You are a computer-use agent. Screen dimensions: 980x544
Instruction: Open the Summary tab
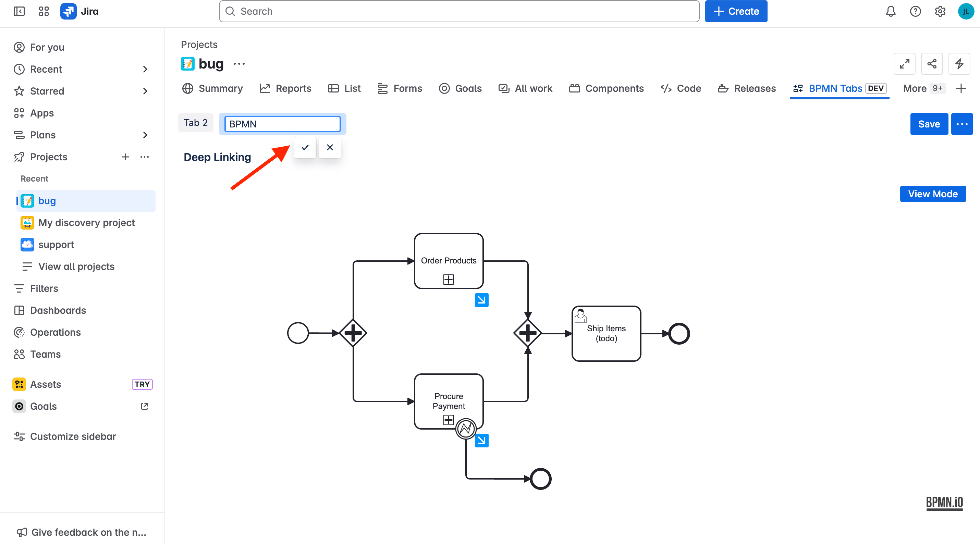pos(212,89)
